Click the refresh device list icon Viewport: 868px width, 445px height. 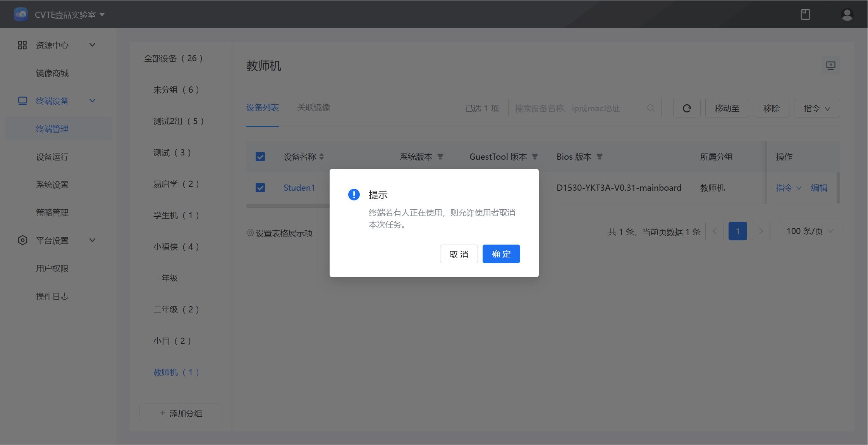687,108
